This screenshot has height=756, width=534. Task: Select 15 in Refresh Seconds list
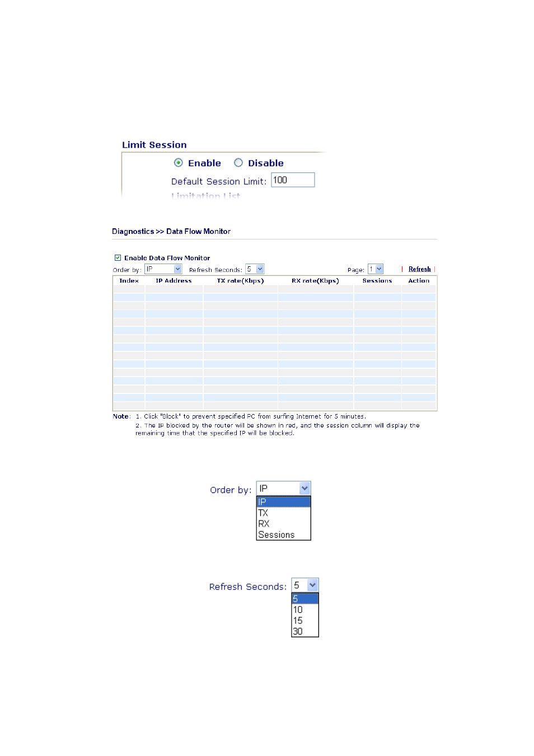[x=305, y=621]
